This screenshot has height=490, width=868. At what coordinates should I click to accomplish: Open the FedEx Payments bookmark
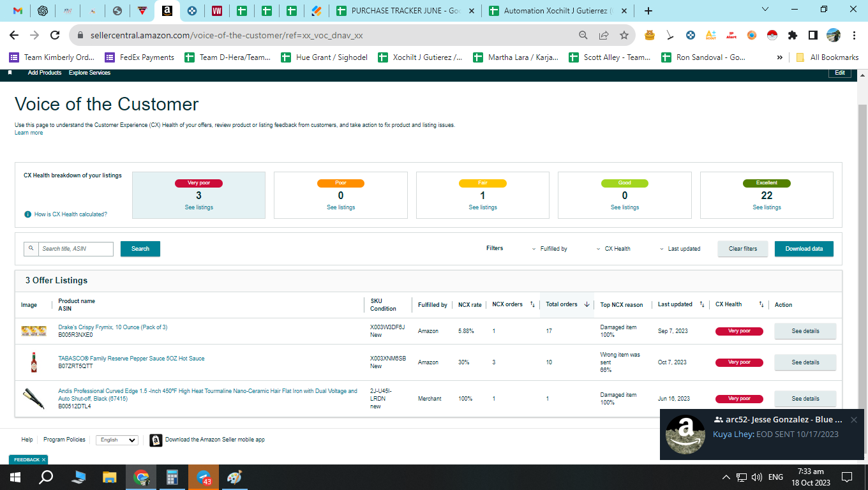click(x=139, y=57)
